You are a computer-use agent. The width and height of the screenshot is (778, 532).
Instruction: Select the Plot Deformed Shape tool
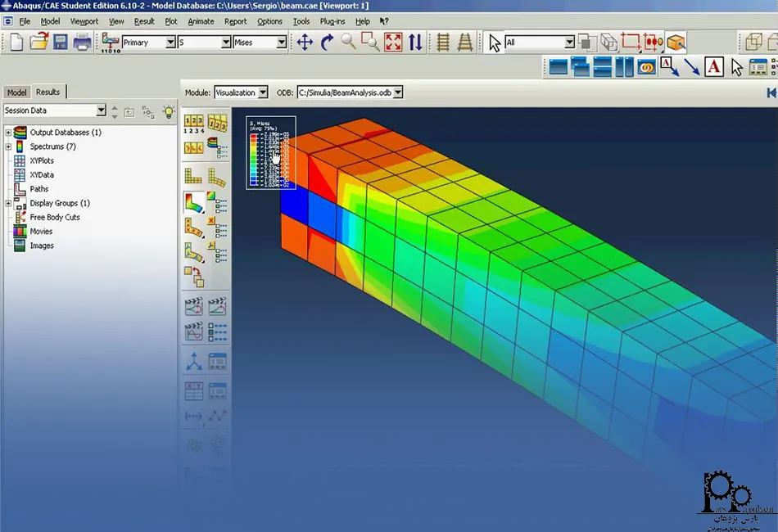[x=217, y=176]
